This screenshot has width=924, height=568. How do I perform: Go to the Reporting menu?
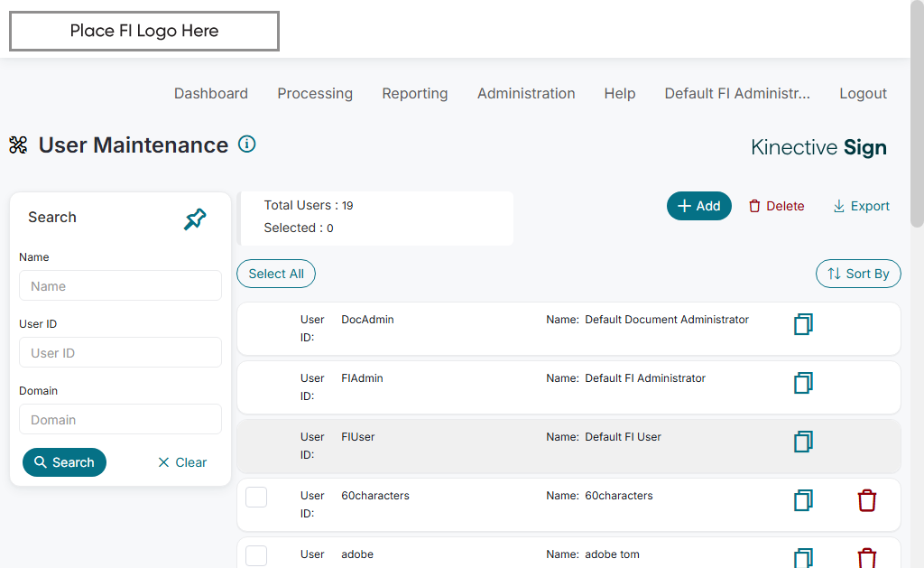414,93
